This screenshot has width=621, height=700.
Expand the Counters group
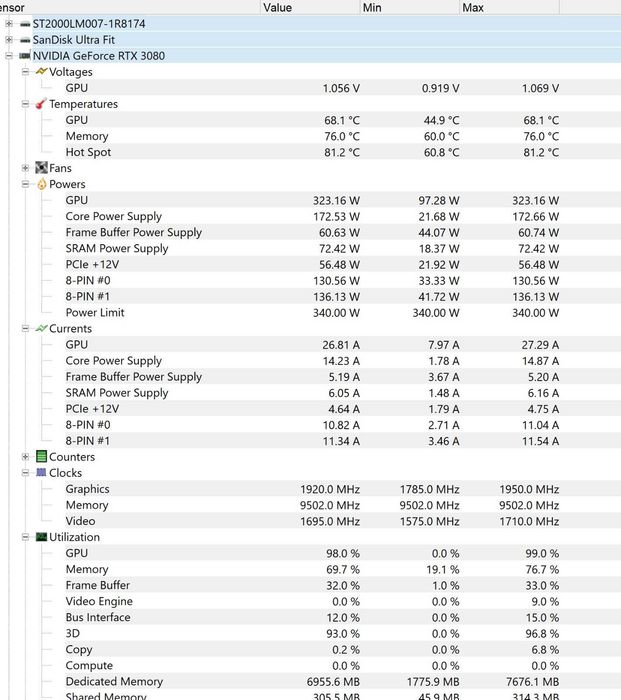coord(25,457)
